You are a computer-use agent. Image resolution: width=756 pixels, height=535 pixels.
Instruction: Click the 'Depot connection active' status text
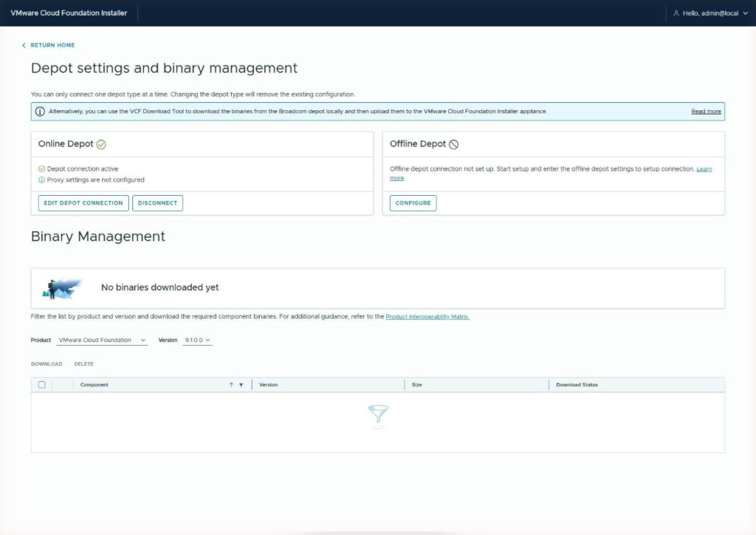point(83,168)
